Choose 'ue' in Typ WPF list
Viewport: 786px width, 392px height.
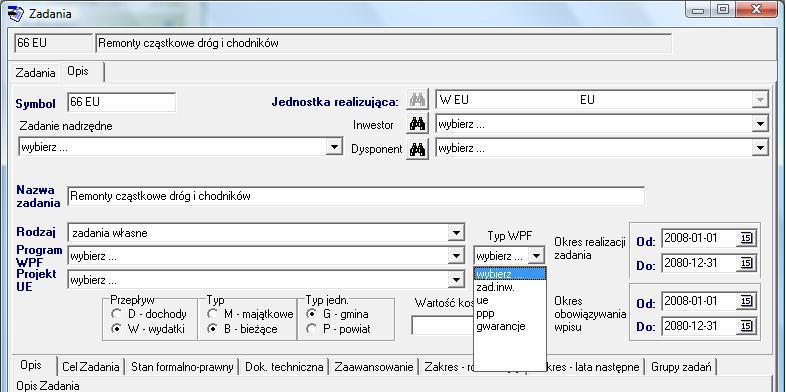pyautogui.click(x=510, y=300)
